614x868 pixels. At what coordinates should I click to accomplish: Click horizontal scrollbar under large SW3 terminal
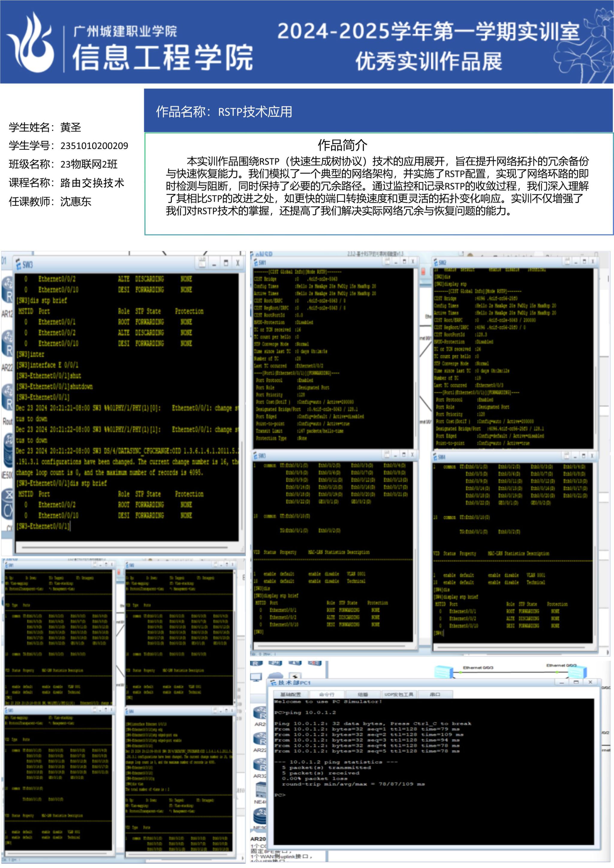pos(125,547)
